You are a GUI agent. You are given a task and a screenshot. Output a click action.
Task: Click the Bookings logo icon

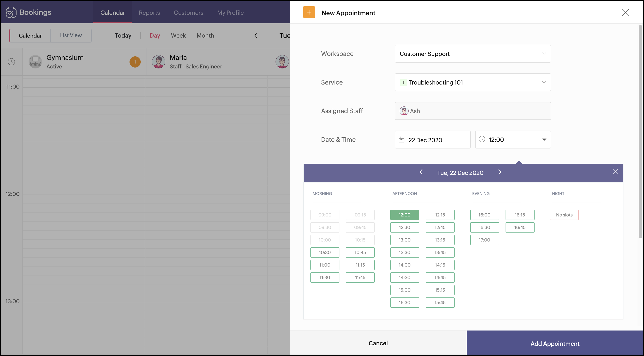click(11, 13)
